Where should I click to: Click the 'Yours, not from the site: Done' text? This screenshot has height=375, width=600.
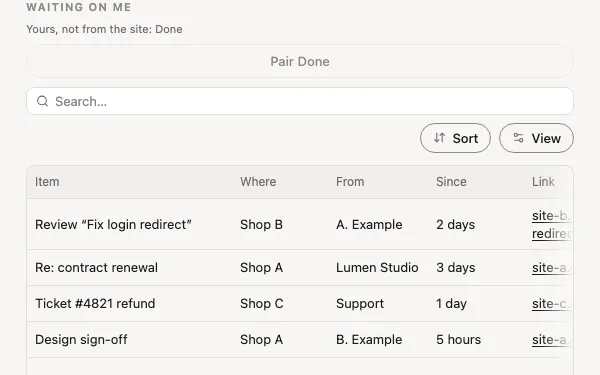click(104, 29)
